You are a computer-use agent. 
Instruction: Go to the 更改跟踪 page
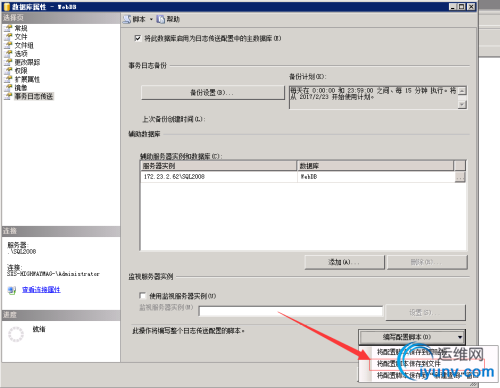[x=27, y=62]
